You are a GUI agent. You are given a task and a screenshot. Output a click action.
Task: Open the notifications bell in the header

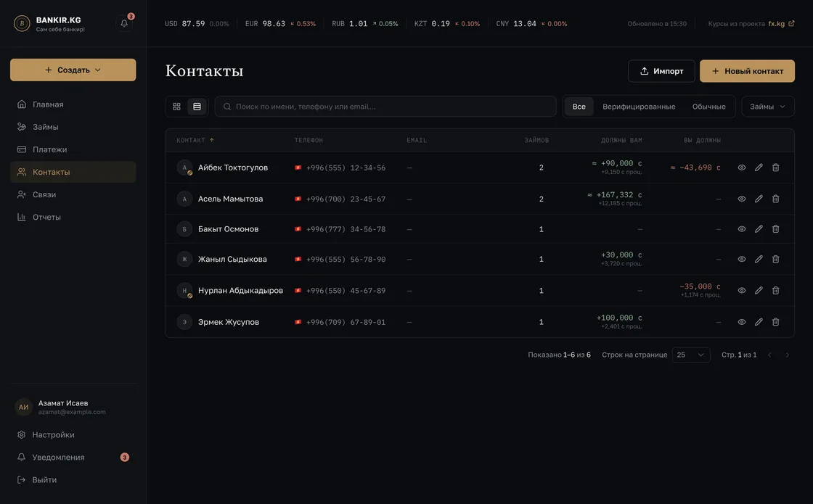point(124,23)
